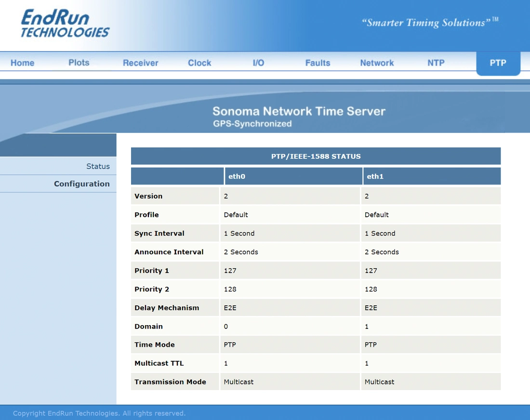The height and width of the screenshot is (420, 530).
Task: Select eth0 Profile value Default
Action: [236, 214]
